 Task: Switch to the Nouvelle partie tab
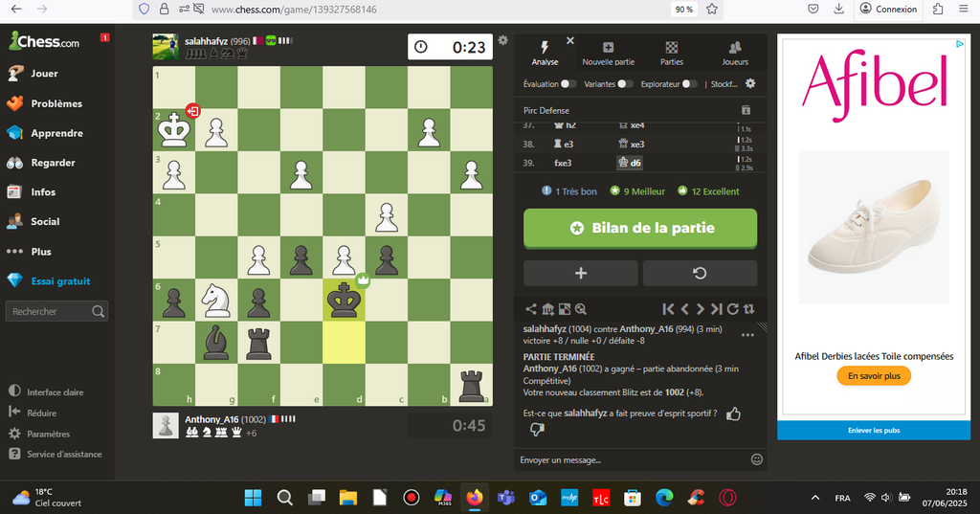pyautogui.click(x=609, y=54)
